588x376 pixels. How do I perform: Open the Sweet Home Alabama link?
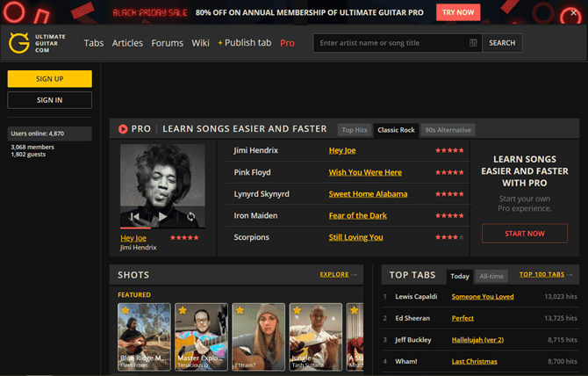click(x=368, y=194)
